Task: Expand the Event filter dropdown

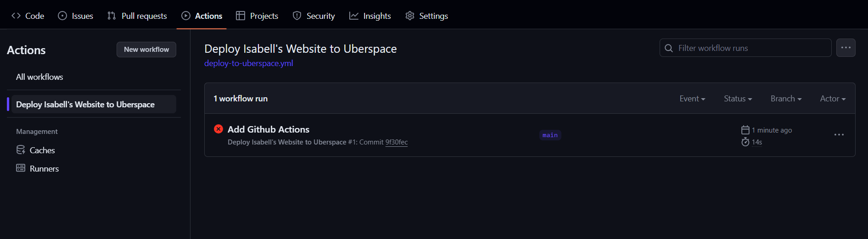Action: click(692, 99)
